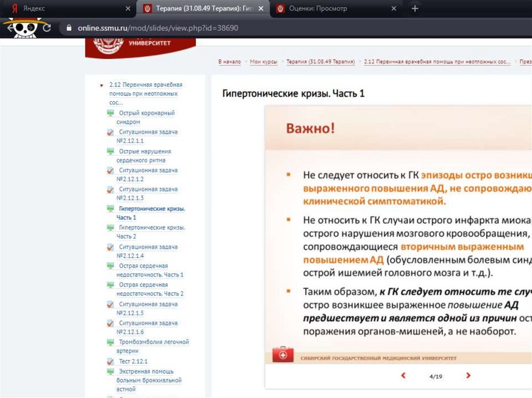Close the Терапия (31.08.49 Терапия) tab

click(261, 8)
